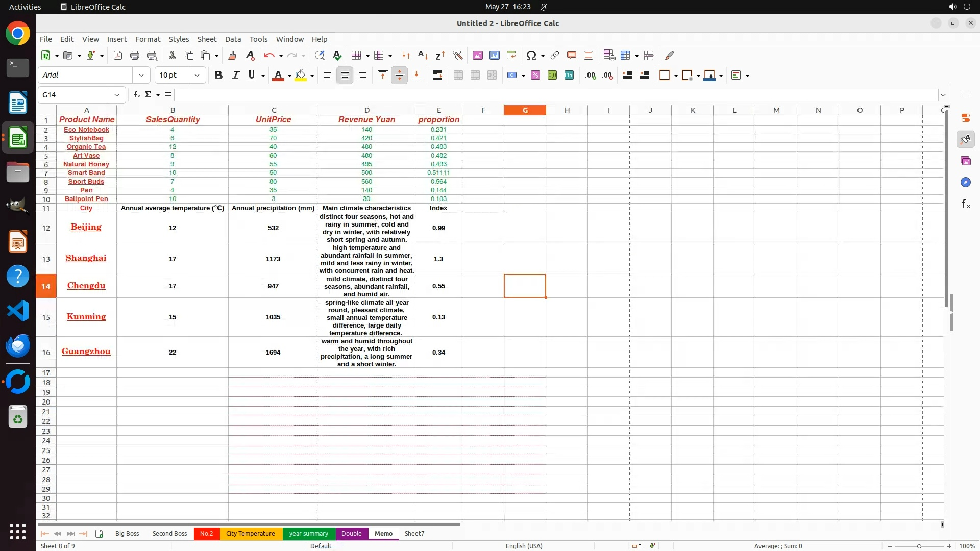Screen dimensions: 980x551
Task: Click Format as Currency icon
Action: 511,75
